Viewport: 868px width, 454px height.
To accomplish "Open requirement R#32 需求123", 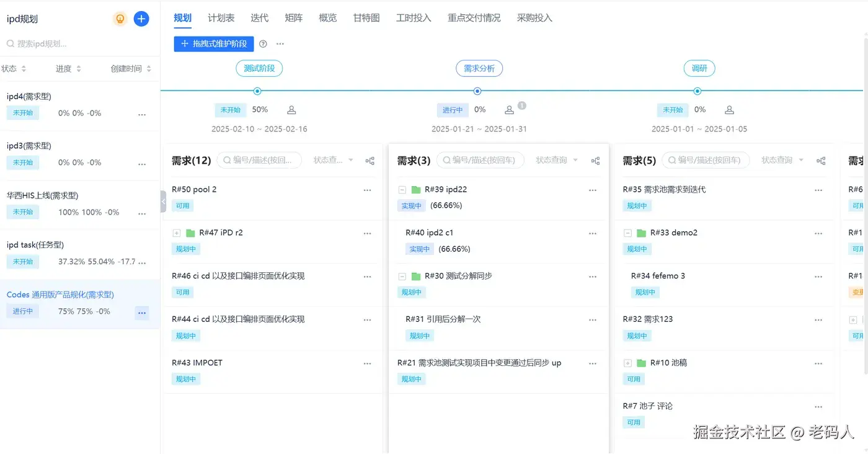I will point(648,319).
